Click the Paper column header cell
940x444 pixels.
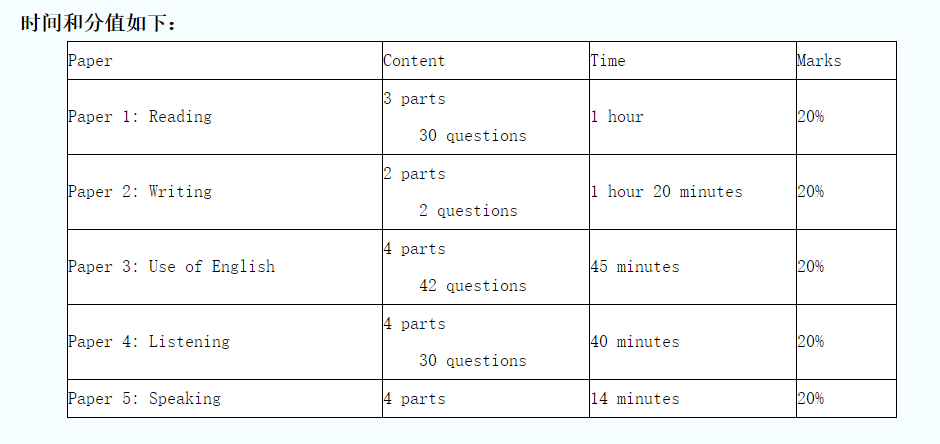coord(225,61)
